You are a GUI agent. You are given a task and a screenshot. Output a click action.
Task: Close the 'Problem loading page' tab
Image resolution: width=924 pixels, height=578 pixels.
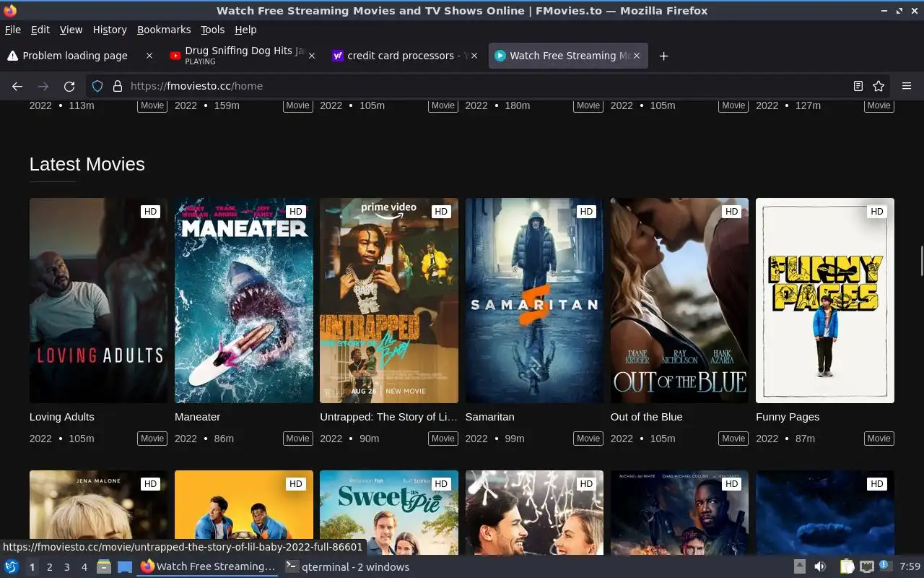149,56
